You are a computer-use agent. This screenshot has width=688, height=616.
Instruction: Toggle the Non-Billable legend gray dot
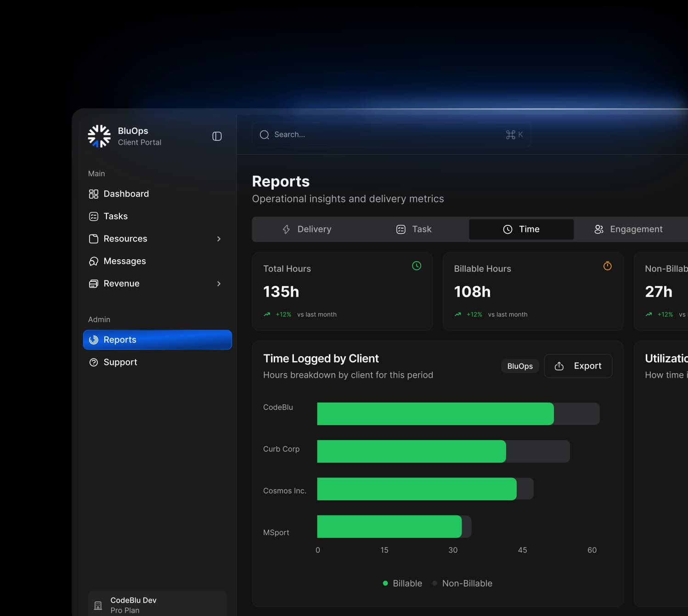coord(434,583)
